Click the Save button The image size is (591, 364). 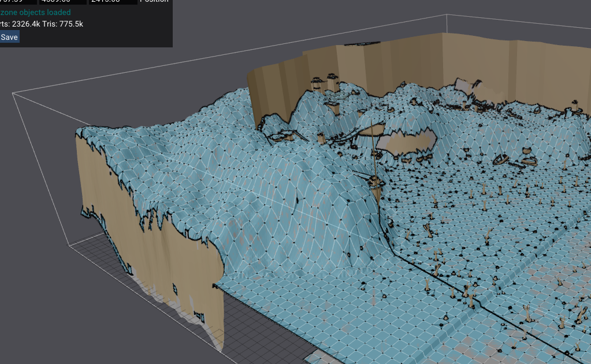pyautogui.click(x=9, y=37)
